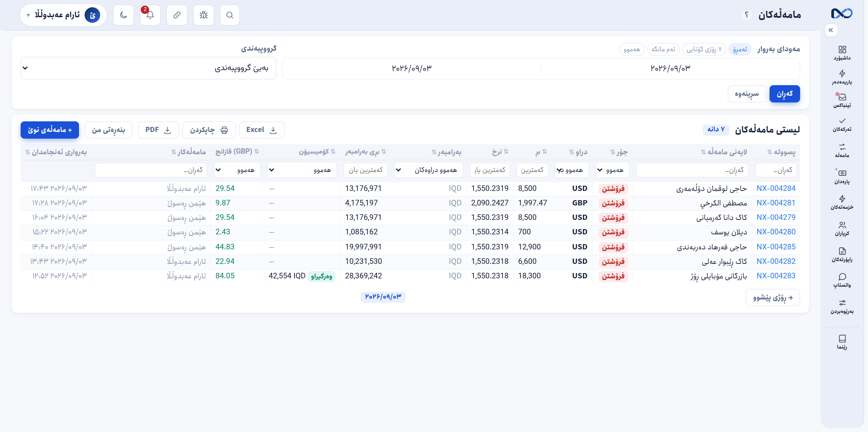The image size is (868, 432).
Task: Toggle dark mode moon icon
Action: point(123,15)
